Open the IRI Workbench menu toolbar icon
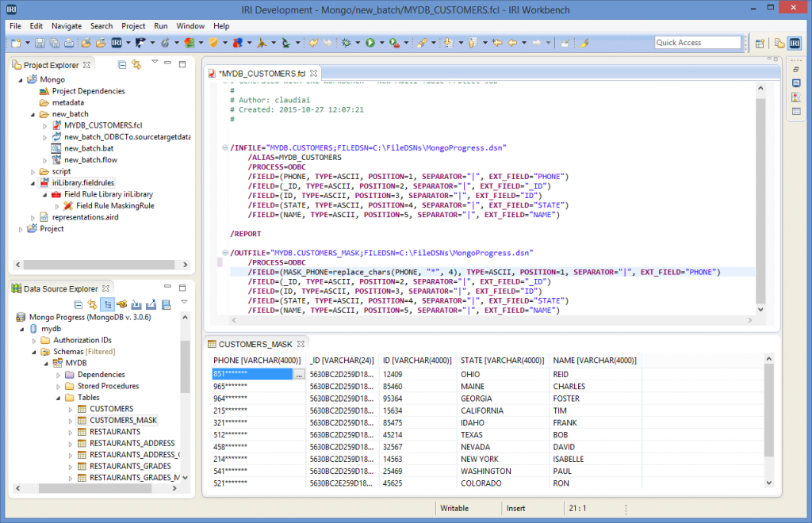The image size is (812, 523). 117,43
